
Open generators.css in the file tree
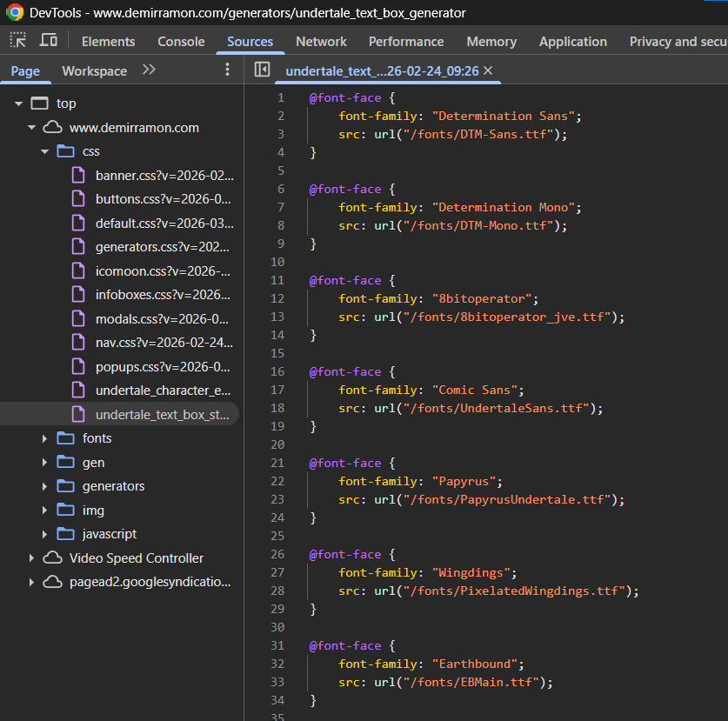point(164,247)
